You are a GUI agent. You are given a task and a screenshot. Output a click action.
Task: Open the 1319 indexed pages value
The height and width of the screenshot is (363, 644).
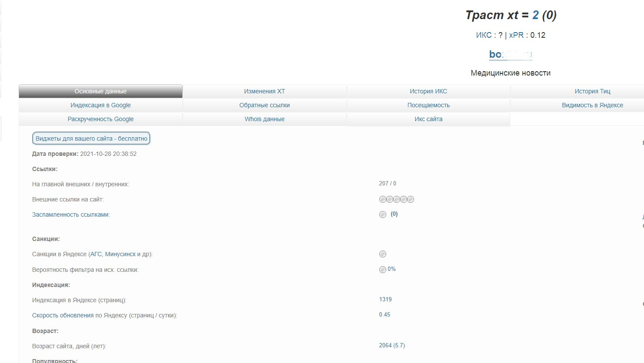pyautogui.click(x=385, y=299)
